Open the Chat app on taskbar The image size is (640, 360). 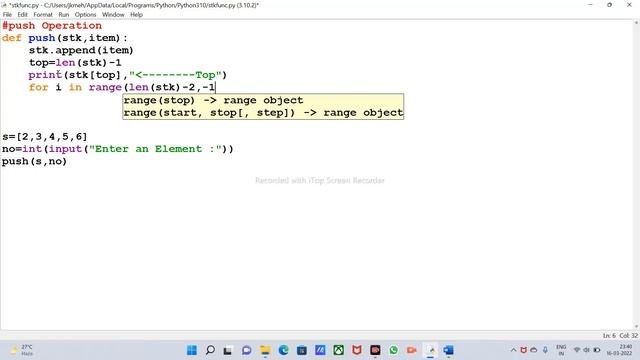click(x=247, y=350)
